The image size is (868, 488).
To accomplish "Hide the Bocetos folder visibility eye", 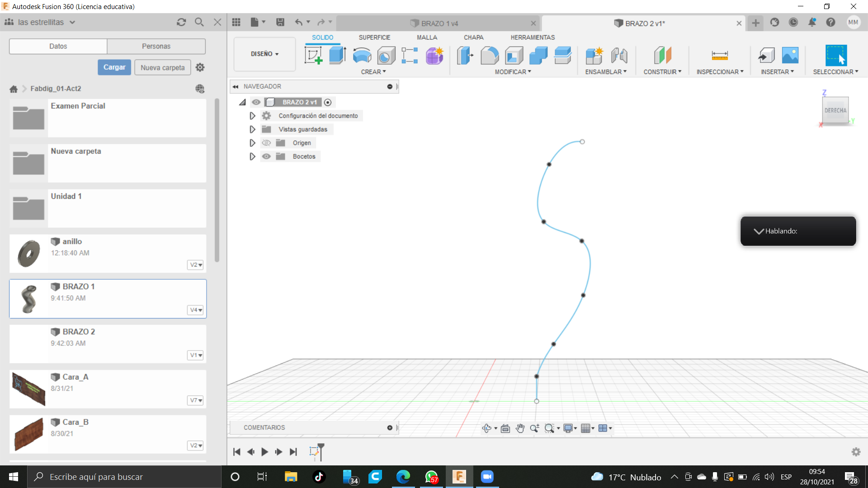I will (x=267, y=156).
